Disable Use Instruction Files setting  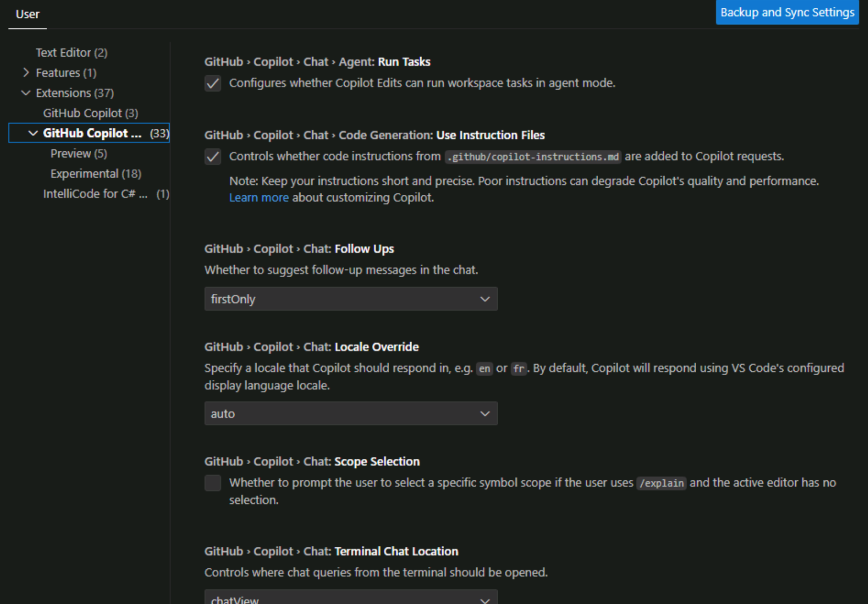[x=213, y=156]
